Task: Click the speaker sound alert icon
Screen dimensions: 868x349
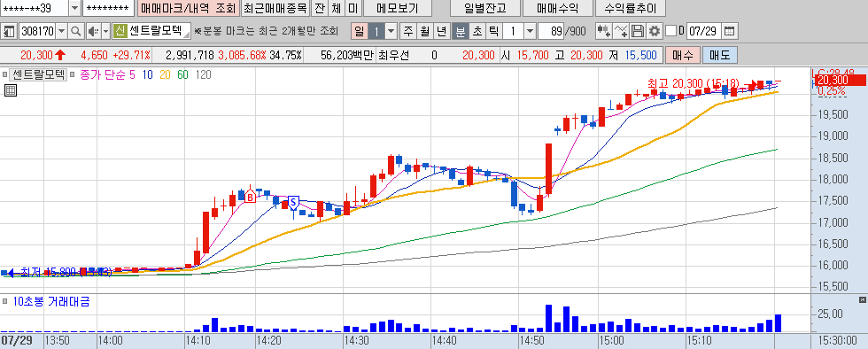Action: pos(93,31)
